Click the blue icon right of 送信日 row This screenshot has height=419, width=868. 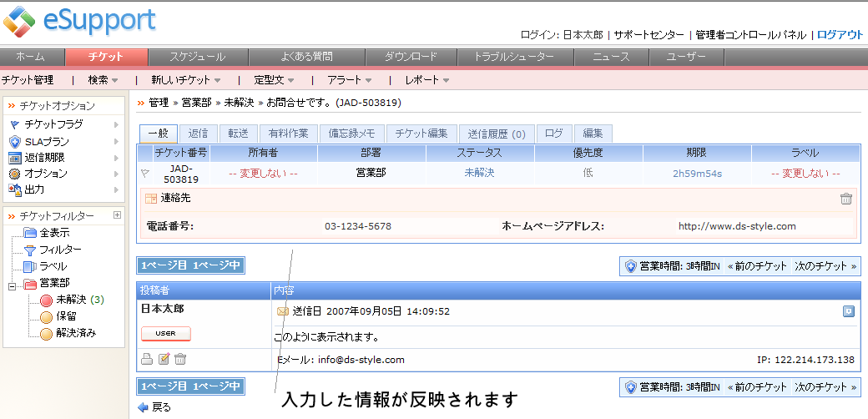849,311
